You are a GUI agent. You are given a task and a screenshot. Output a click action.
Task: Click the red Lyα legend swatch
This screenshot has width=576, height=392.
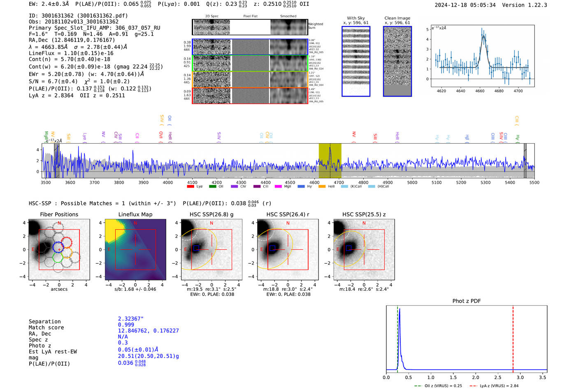[x=190, y=186]
